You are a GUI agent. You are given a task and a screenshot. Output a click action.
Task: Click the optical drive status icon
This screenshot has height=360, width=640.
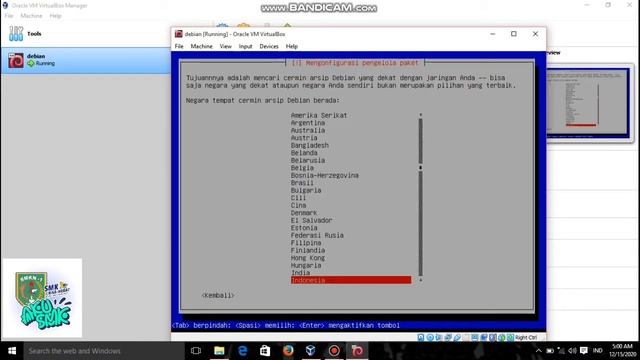430,338
